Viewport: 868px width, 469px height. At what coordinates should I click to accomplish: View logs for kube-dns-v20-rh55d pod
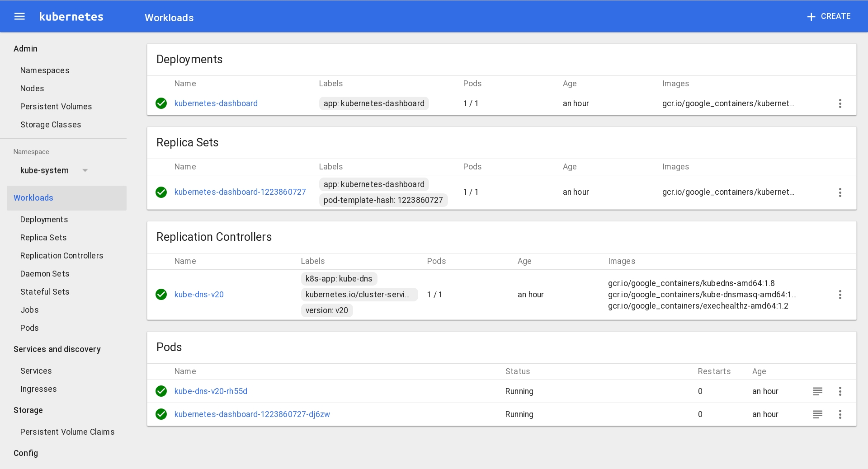[x=817, y=391]
